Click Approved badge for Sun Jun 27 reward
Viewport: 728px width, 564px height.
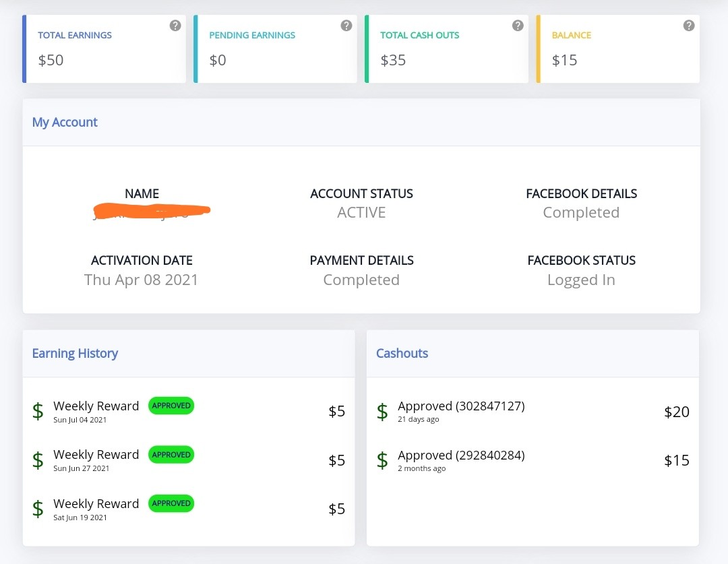(x=171, y=455)
